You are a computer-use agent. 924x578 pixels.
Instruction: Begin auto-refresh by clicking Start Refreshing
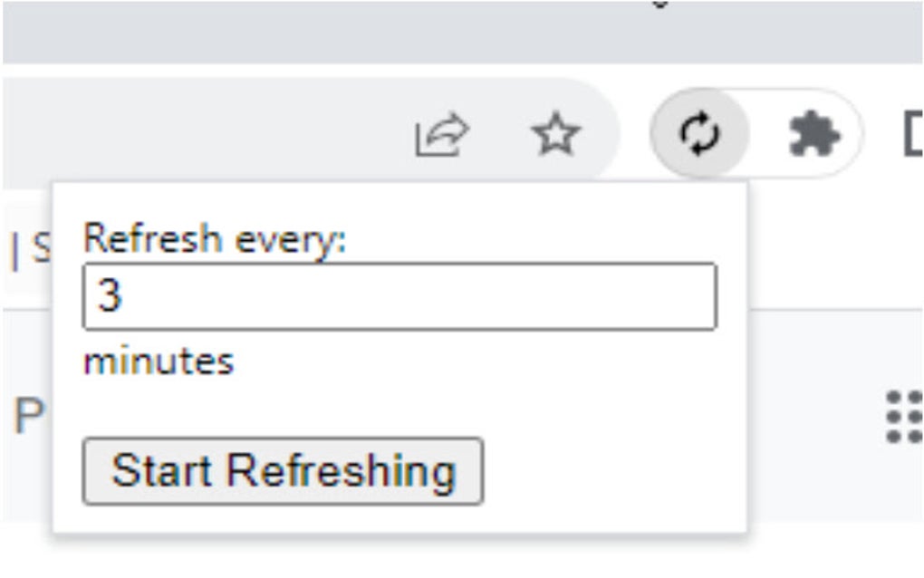282,469
